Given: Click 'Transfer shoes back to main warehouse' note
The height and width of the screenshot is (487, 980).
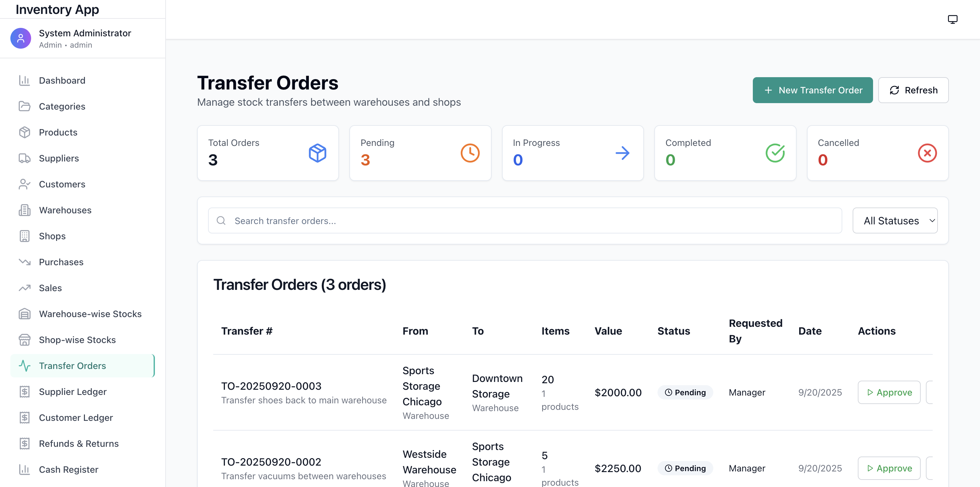Looking at the screenshot, I should pos(304,400).
